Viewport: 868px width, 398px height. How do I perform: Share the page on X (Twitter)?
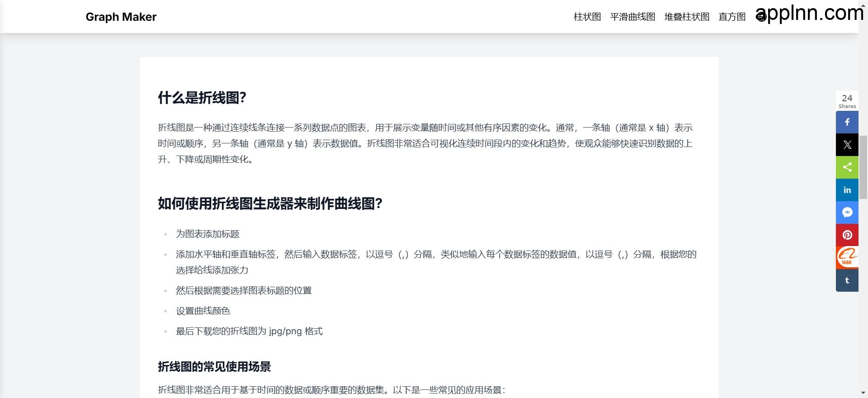tap(847, 145)
